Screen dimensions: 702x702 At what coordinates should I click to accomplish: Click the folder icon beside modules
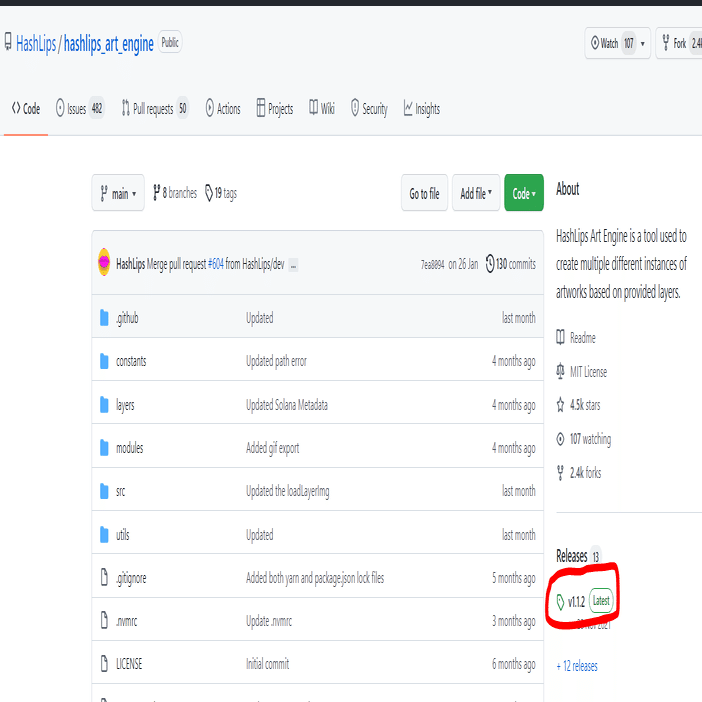click(x=104, y=447)
